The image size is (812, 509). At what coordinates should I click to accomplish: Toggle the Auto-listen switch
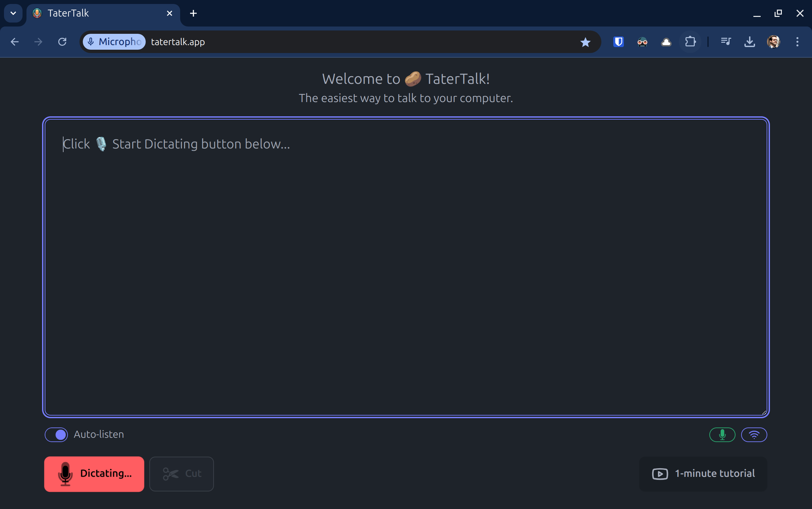[x=57, y=434]
